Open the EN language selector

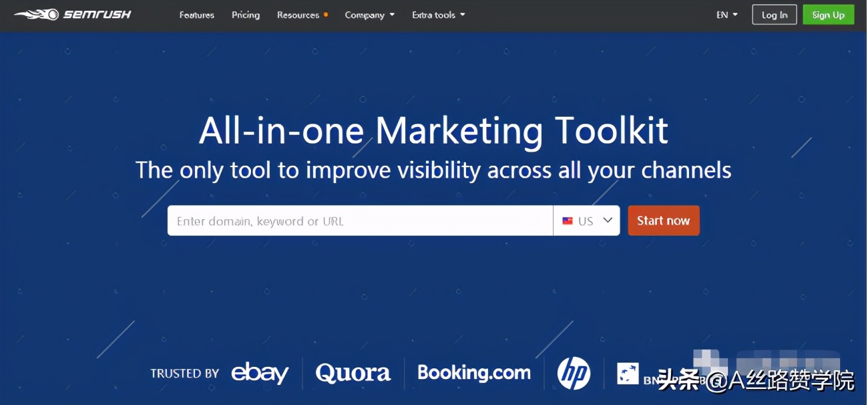[x=727, y=15]
